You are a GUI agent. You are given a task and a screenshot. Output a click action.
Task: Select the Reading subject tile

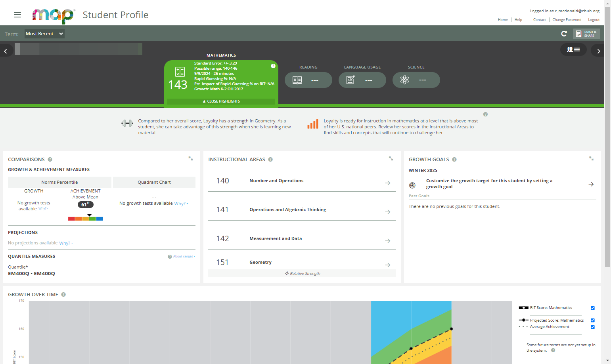click(308, 80)
